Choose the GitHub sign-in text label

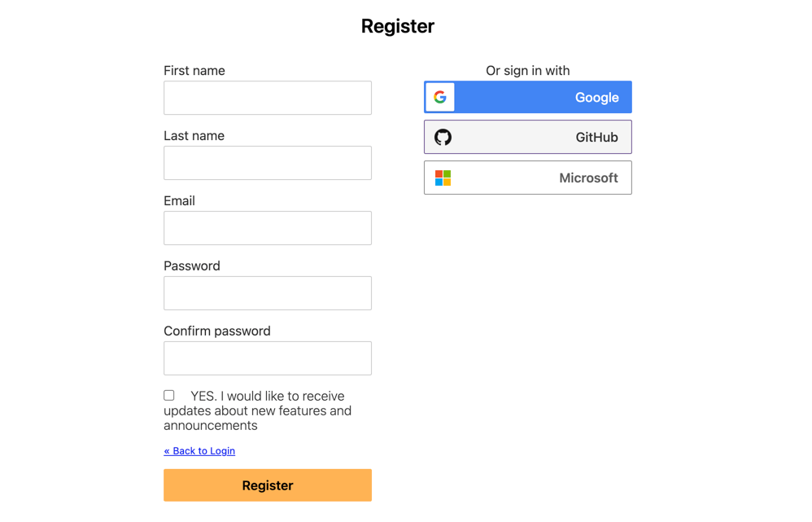(596, 138)
